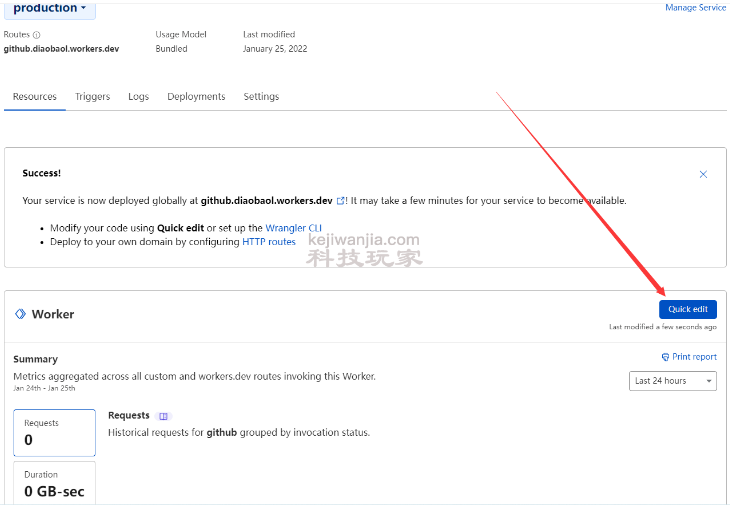This screenshot has height=506, width=730.
Task: Click the Print report icon
Action: point(665,357)
